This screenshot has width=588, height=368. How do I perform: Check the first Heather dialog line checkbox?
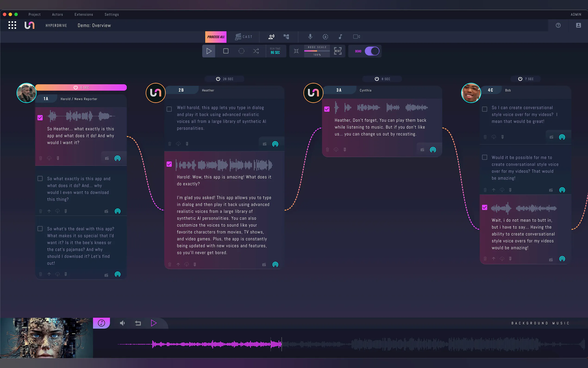coord(169,109)
